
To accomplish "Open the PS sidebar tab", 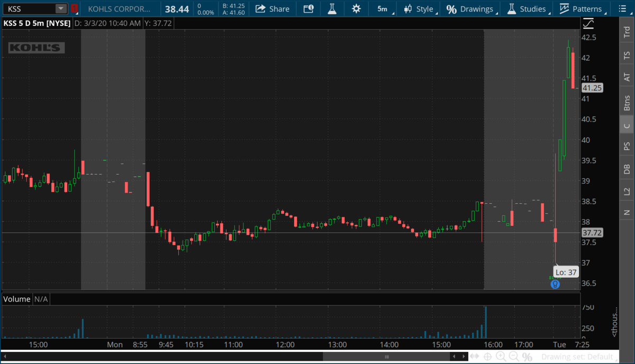I will click(x=627, y=145).
